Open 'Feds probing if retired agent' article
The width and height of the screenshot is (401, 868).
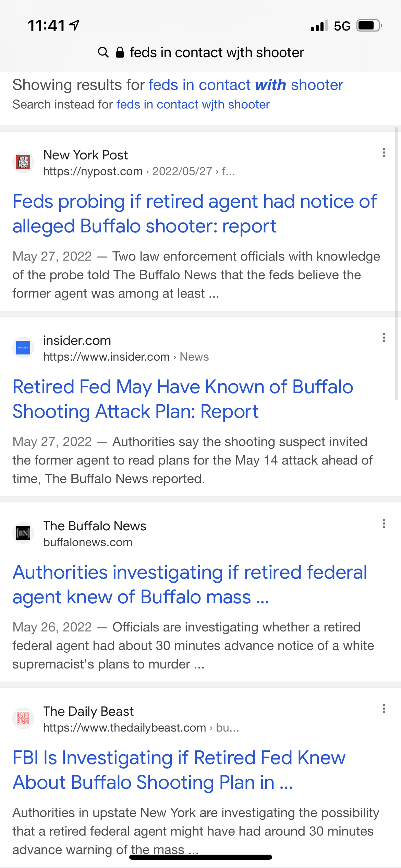click(x=194, y=214)
